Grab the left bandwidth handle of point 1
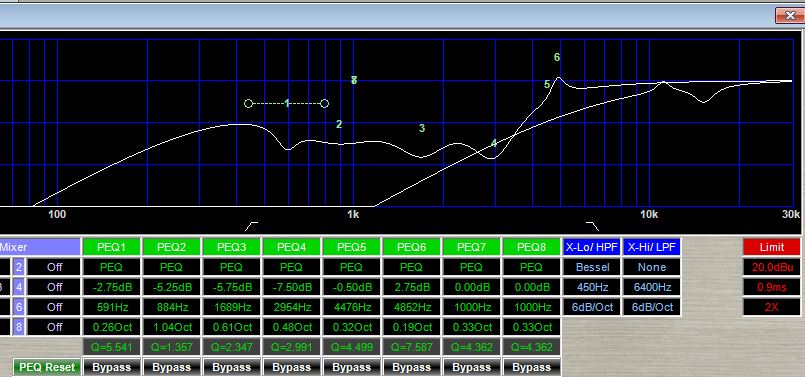This screenshot has width=805, height=377. (x=248, y=104)
